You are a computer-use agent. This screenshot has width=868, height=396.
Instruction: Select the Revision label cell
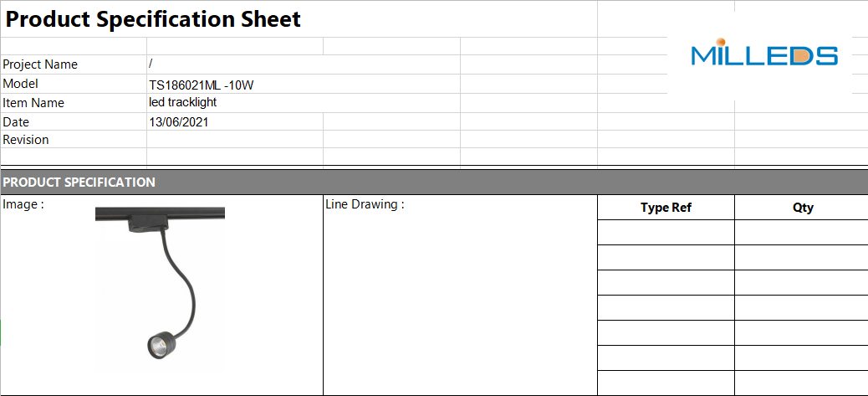coord(73,140)
